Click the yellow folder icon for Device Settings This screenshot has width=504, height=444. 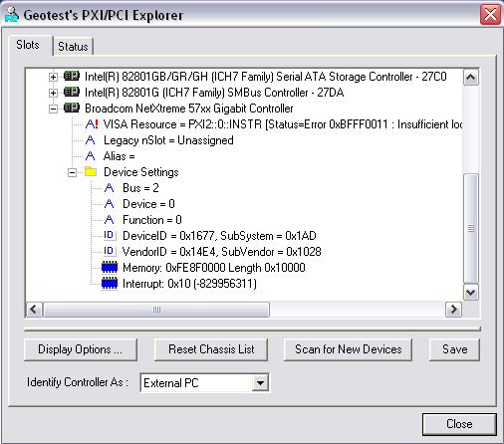(x=91, y=171)
